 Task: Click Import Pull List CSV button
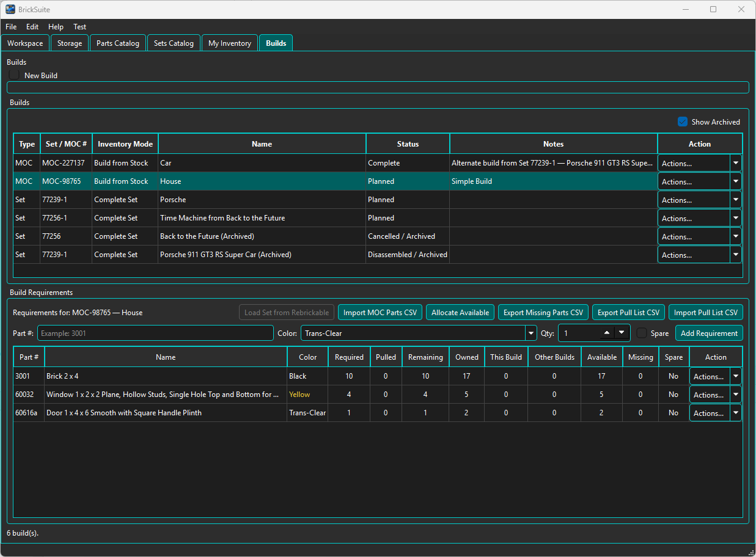(x=706, y=312)
